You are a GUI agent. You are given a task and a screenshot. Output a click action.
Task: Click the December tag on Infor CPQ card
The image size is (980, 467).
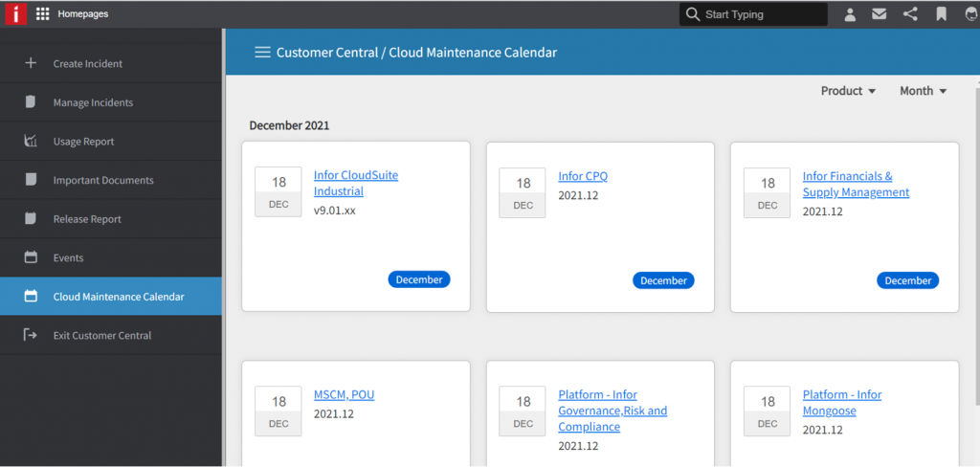(663, 280)
